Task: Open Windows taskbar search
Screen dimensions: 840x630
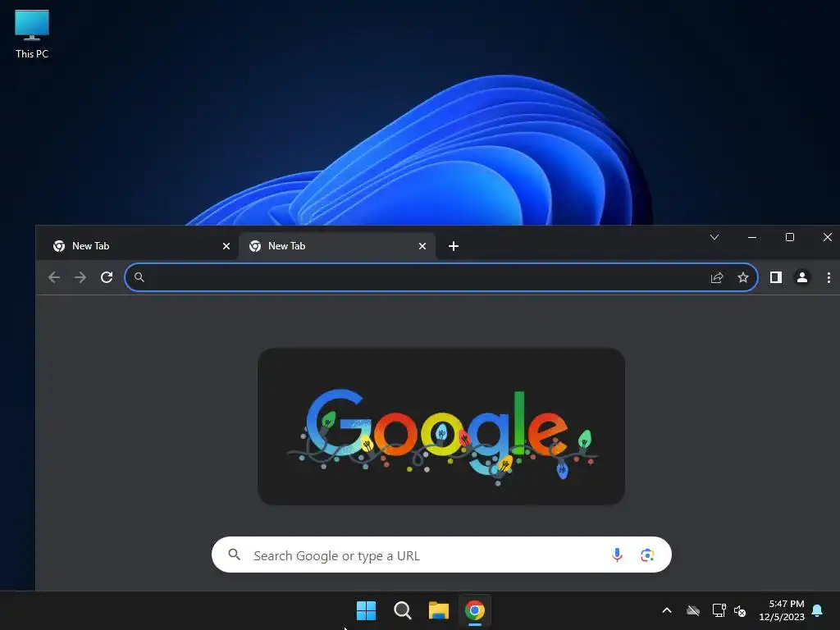Action: pos(402,610)
